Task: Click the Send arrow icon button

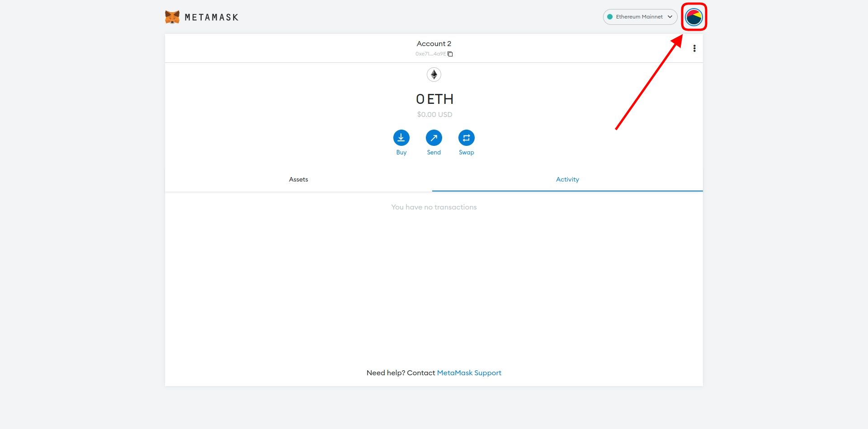Action: click(x=434, y=138)
